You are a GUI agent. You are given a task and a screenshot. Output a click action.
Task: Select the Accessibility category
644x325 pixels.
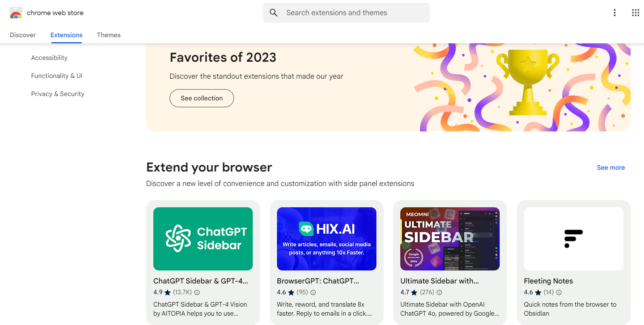tap(49, 57)
